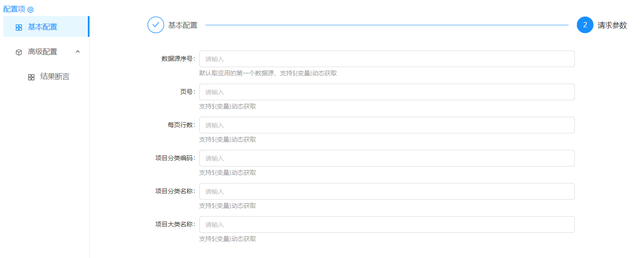This screenshot has height=258, width=644.
Task: Go back to the 基本配置 step label
Action: coord(183,25)
